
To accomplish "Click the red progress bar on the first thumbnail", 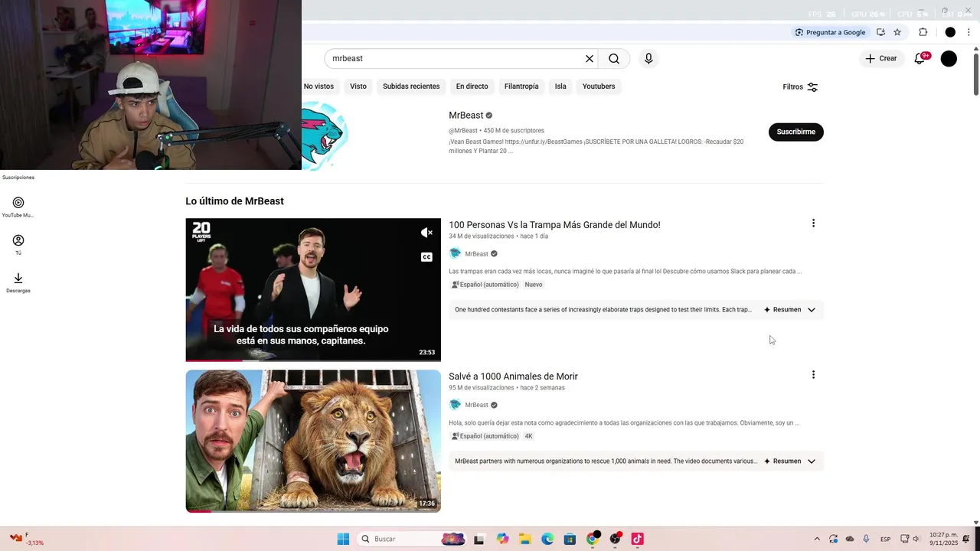I will (214, 360).
